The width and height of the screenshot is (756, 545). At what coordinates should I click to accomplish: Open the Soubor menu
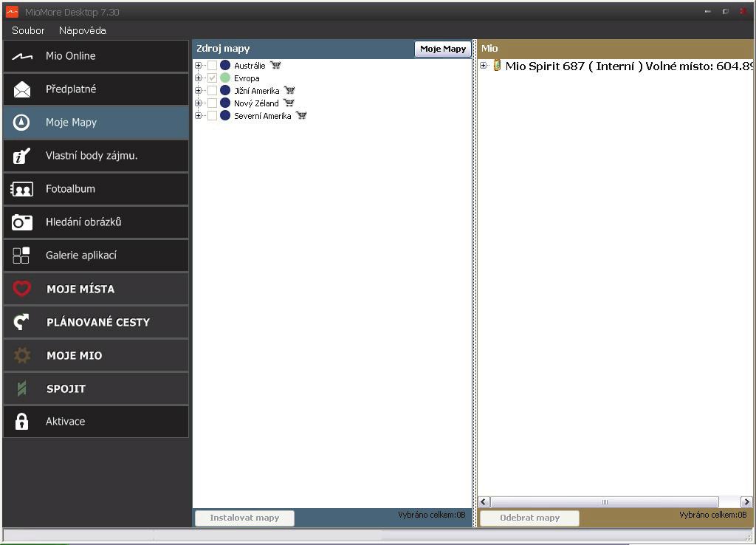28,30
